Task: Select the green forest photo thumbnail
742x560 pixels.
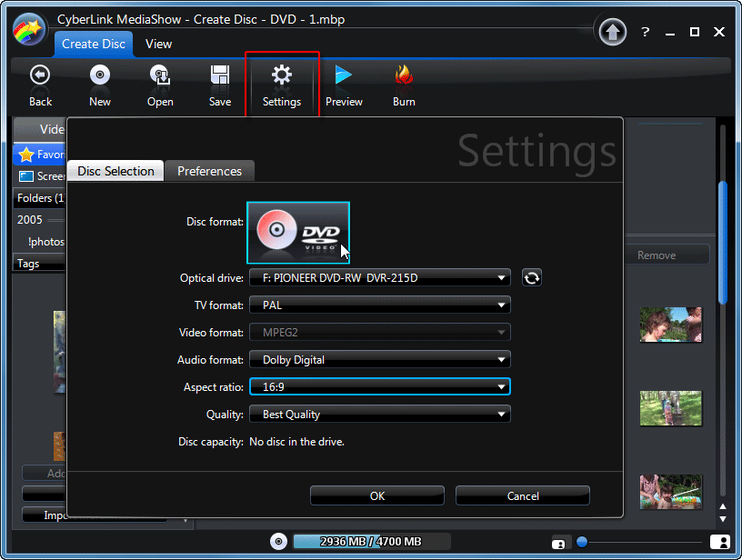Action: coord(670,408)
